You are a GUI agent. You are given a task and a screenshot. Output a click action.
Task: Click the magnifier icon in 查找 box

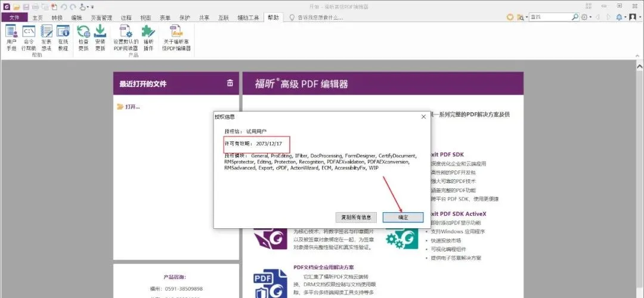575,17
